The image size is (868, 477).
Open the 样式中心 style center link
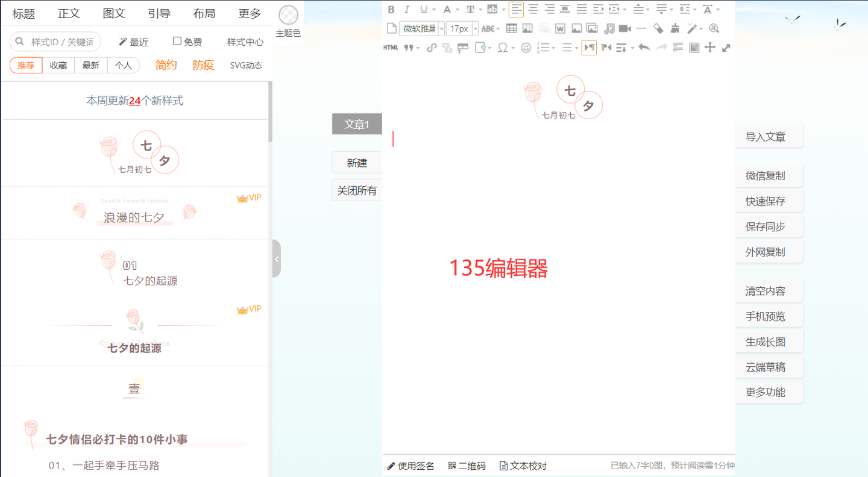coord(245,42)
